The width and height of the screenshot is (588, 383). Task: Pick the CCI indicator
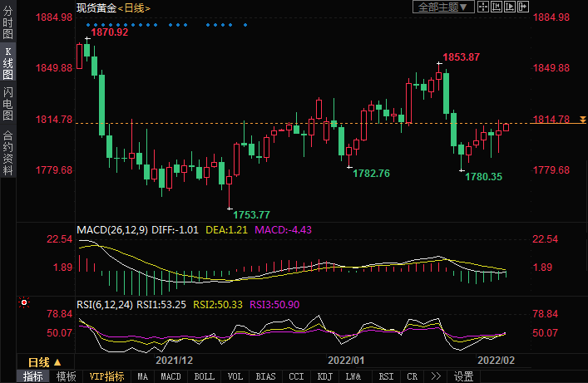tap(296, 376)
